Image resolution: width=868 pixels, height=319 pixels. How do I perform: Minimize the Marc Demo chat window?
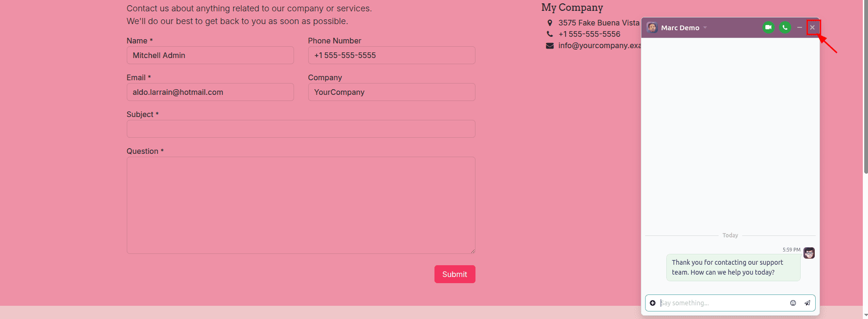click(x=800, y=27)
